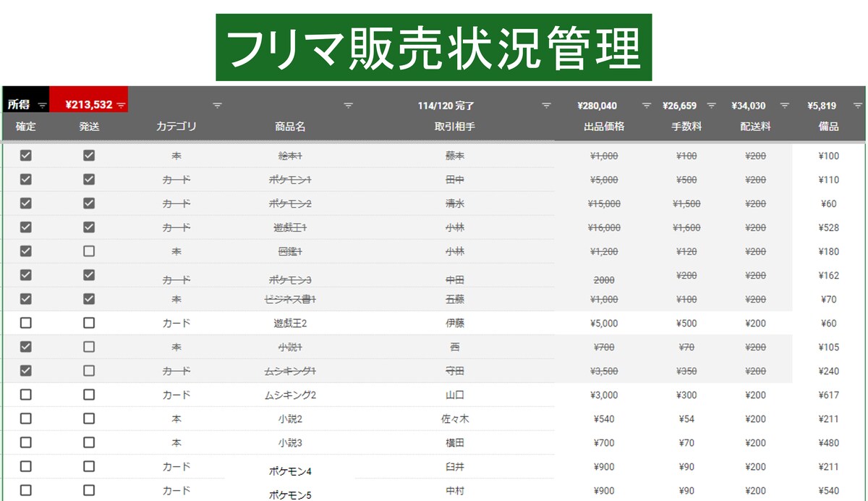
Task: Check the 確定 checkbox in the 小説3 row
Action: (26, 442)
